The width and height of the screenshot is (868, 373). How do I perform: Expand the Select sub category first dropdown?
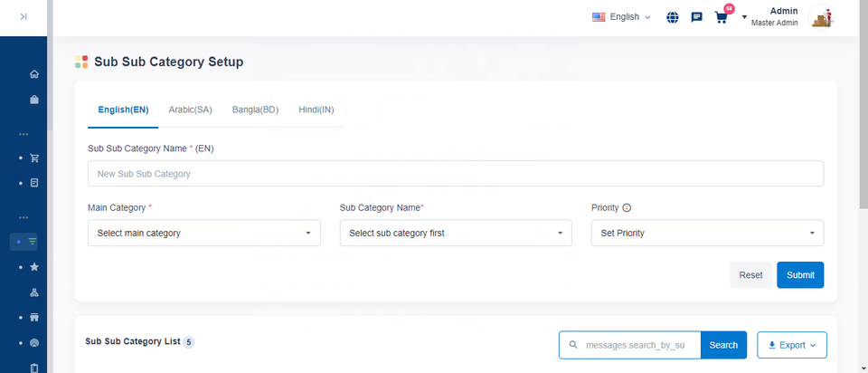(x=456, y=233)
